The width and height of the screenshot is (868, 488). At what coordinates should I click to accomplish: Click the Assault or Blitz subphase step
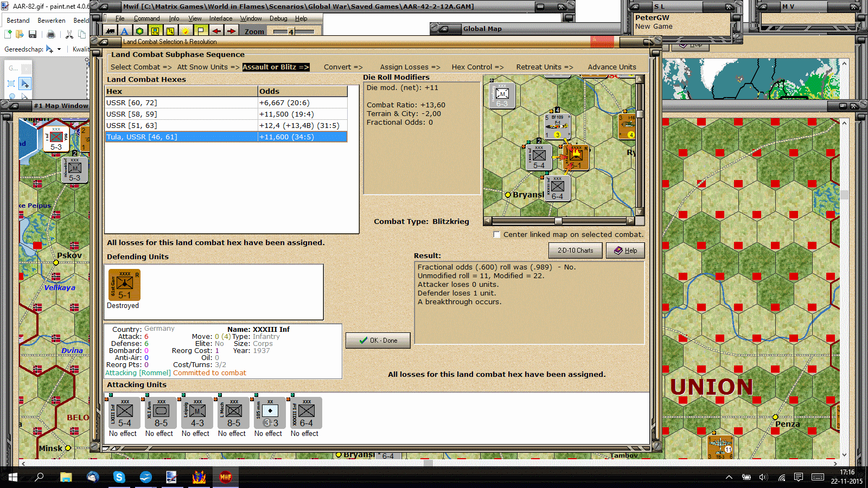276,67
